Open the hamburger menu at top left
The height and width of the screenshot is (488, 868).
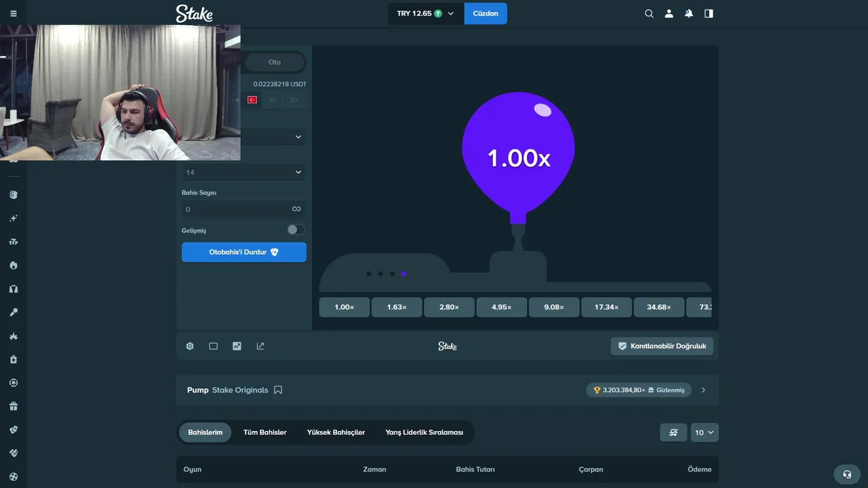click(x=14, y=14)
